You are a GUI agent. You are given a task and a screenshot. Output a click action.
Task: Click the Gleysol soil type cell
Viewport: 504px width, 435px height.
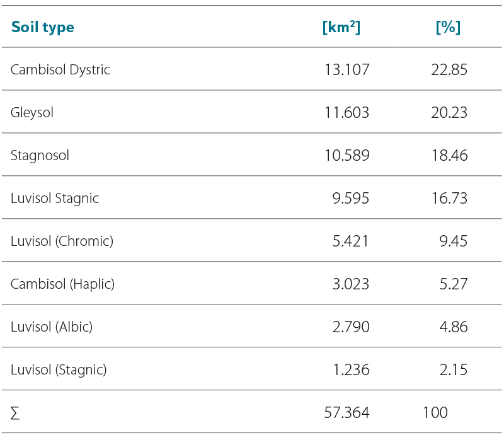click(32, 112)
